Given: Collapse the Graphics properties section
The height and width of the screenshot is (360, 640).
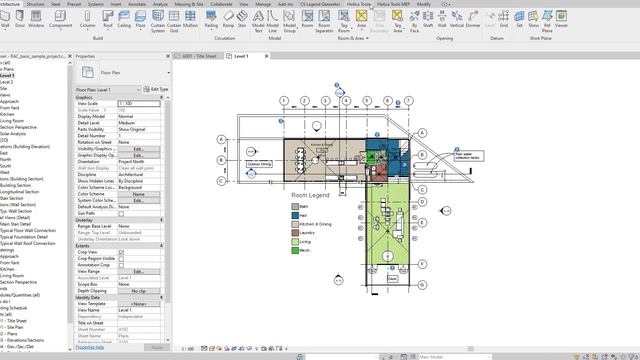Looking at the screenshot, I should pyautogui.click(x=162, y=98).
